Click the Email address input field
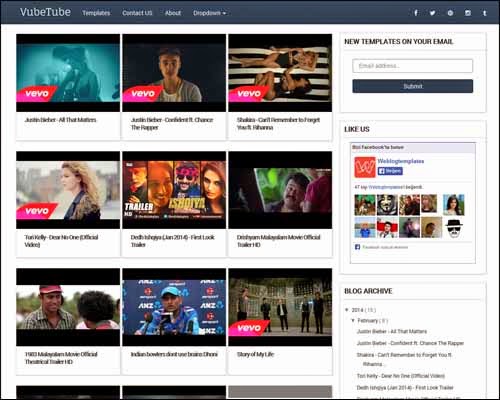Image resolution: width=500 pixels, height=400 pixels. [x=412, y=66]
